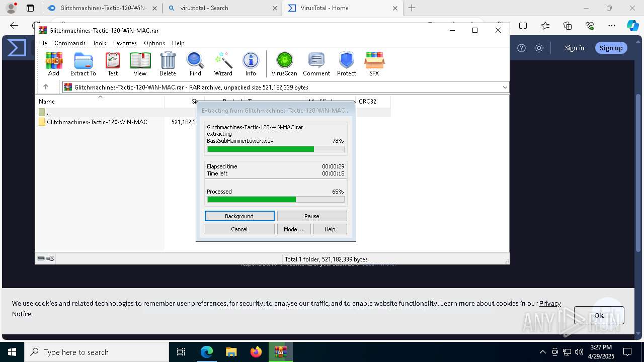Click Help in the extraction dialog
This screenshot has height=362, width=644.
tap(330, 229)
